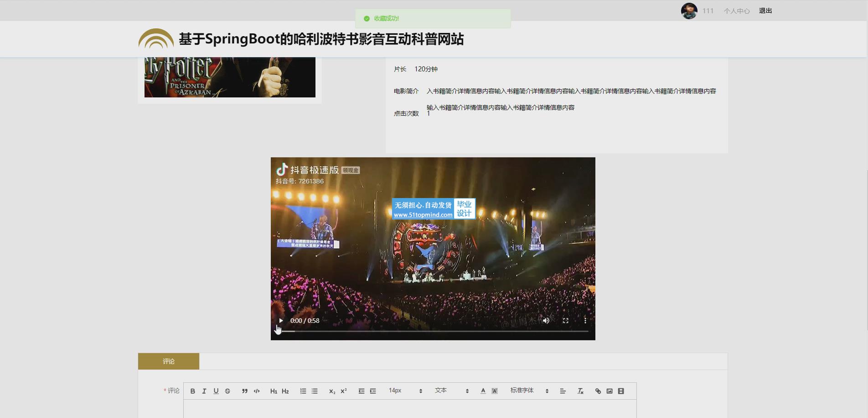868x418 pixels.
Task: Mute the video volume
Action: point(546,321)
